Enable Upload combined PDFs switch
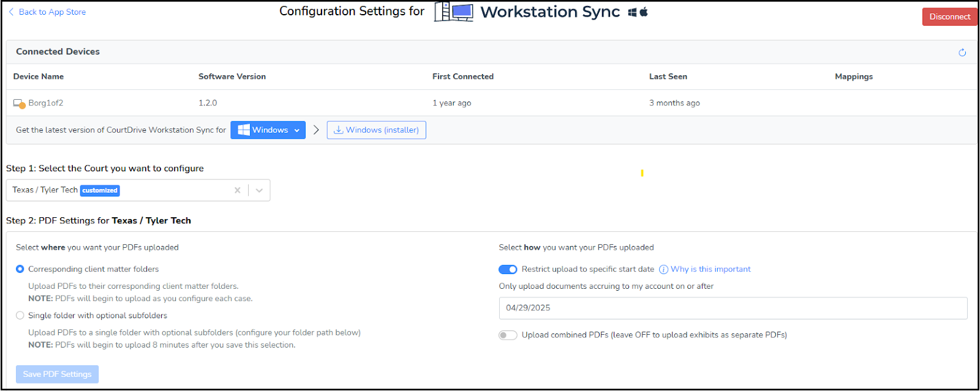The height and width of the screenshot is (391, 980). (x=508, y=335)
